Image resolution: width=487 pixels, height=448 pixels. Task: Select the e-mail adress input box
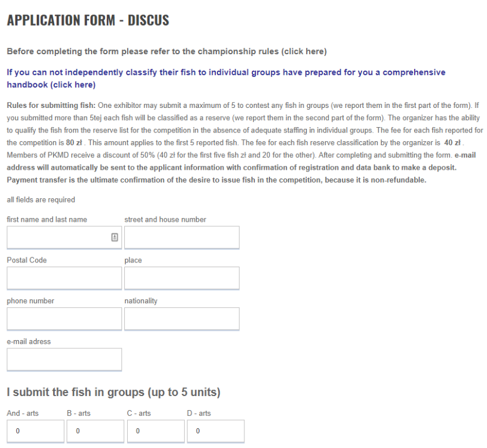click(x=64, y=359)
